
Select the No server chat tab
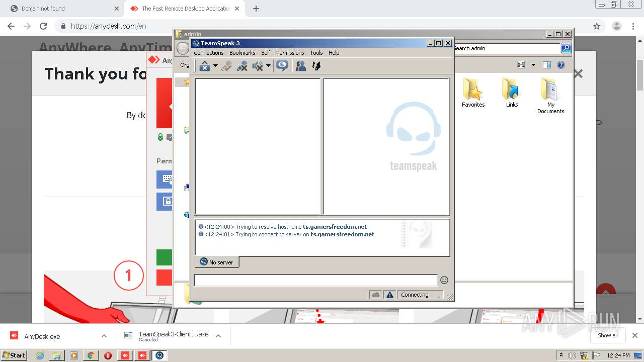coord(217,262)
